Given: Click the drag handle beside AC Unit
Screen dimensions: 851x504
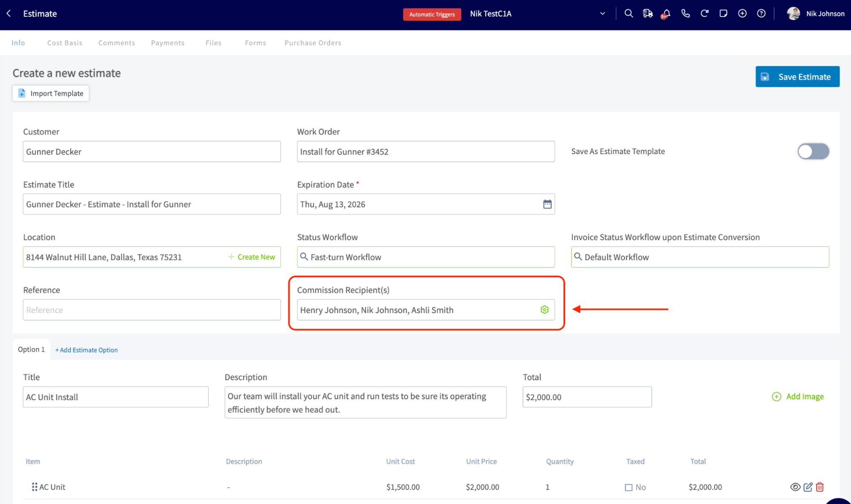Looking at the screenshot, I should (34, 487).
